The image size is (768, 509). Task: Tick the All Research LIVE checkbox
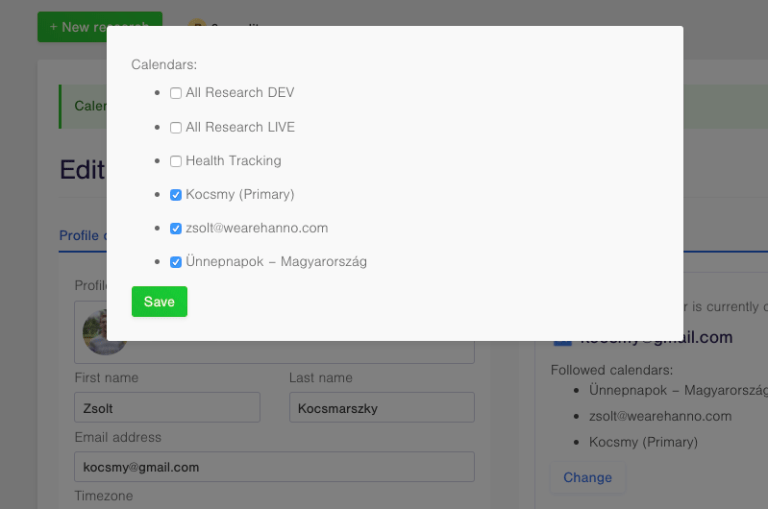[x=176, y=128]
